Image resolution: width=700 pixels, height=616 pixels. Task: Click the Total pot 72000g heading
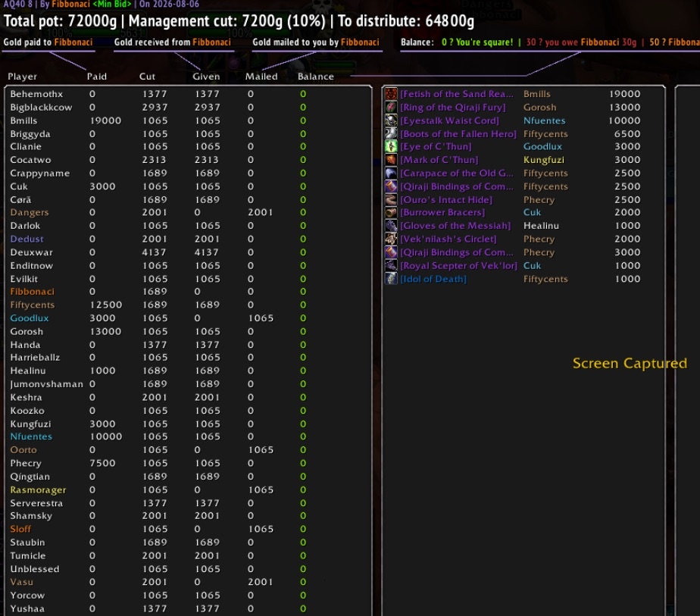61,21
